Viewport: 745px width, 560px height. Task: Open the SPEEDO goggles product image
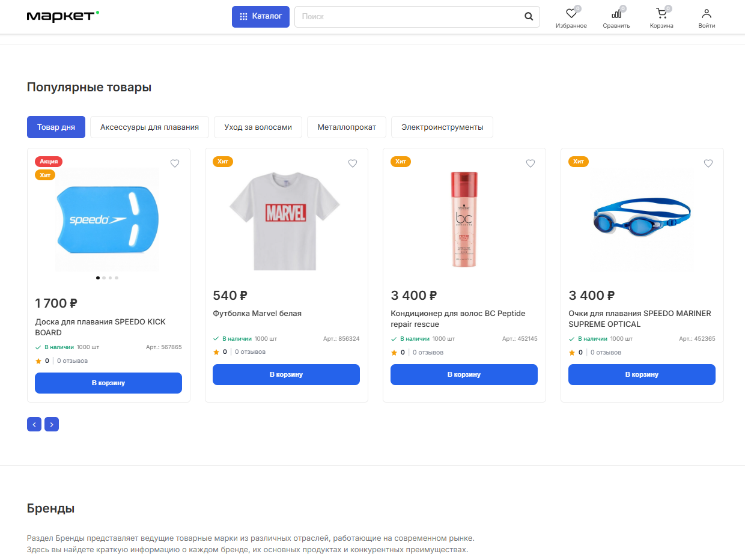coord(642,219)
